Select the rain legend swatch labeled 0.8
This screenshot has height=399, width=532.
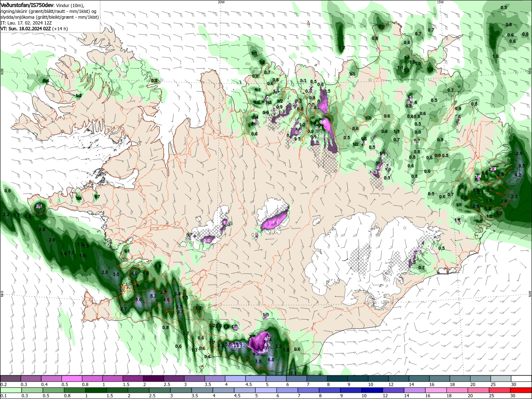click(74, 390)
